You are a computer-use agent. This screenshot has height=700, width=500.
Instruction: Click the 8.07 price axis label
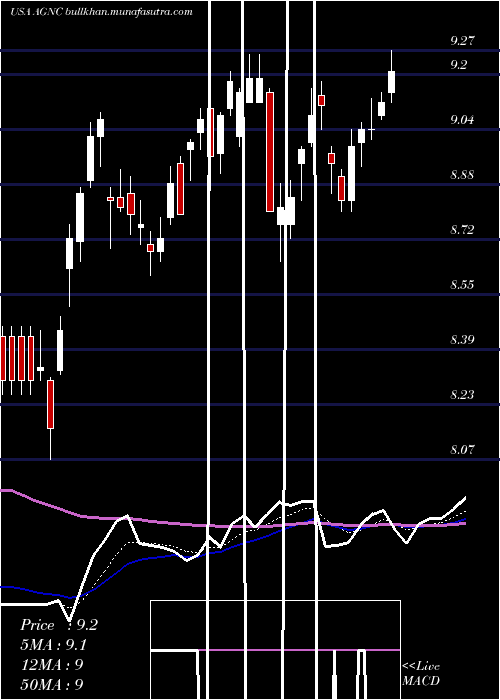click(x=462, y=450)
